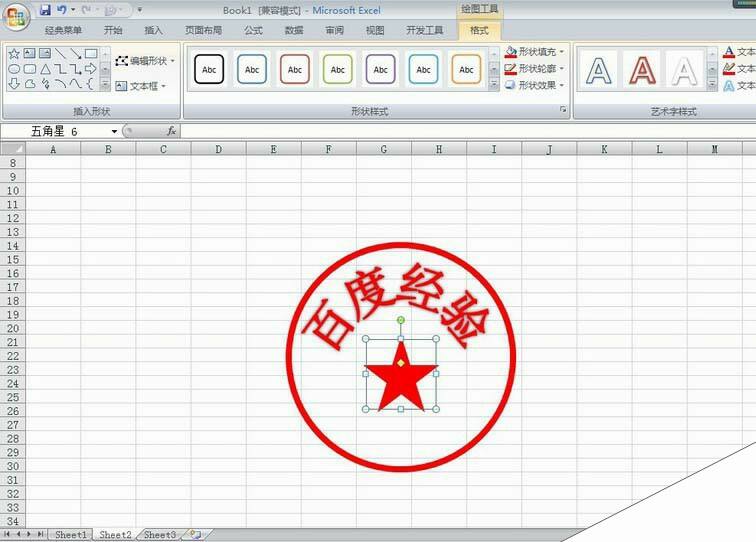Select the 格式 drawing tools tab
The height and width of the screenshot is (542, 756).
tap(479, 30)
